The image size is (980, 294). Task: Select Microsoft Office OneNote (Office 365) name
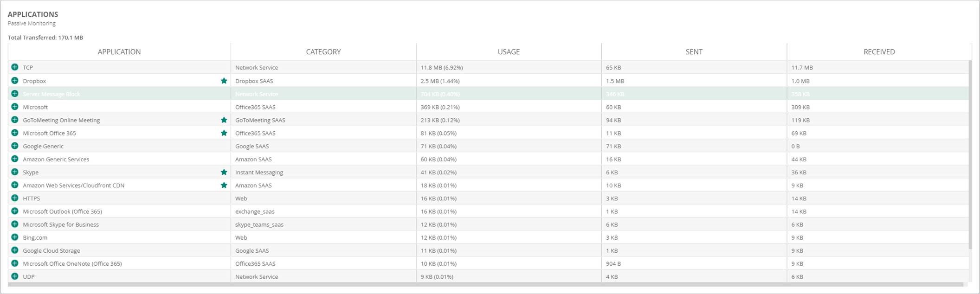click(72, 263)
